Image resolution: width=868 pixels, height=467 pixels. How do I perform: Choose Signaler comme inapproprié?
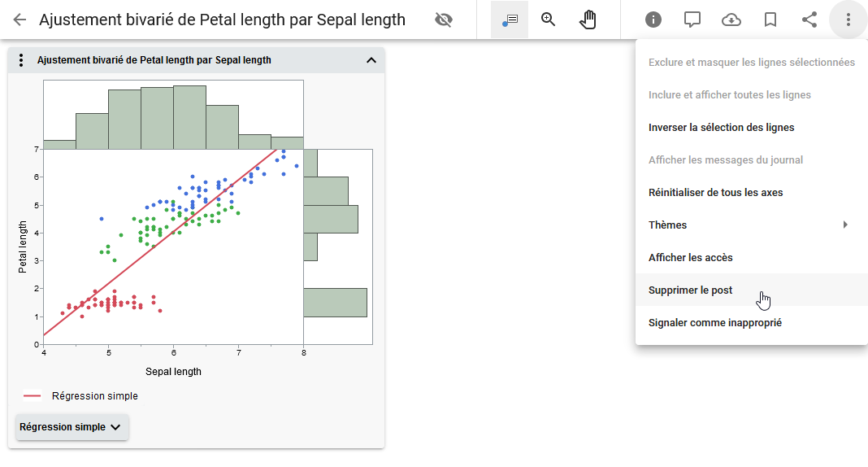(714, 323)
